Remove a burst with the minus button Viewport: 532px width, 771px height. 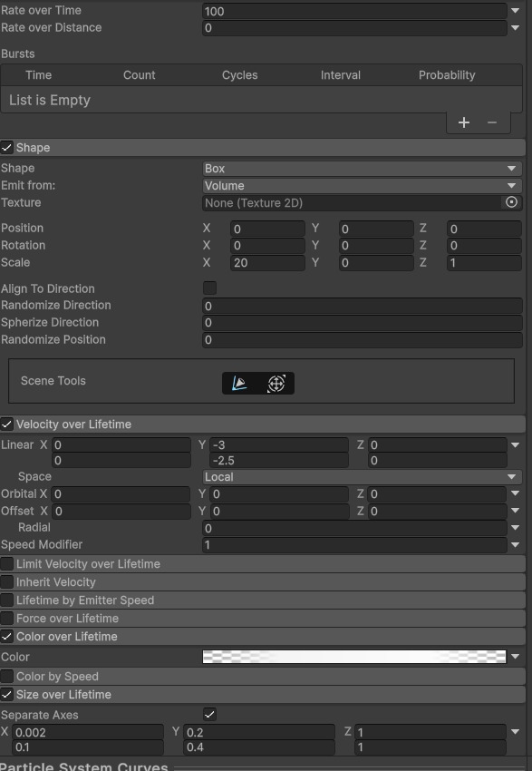pos(492,122)
